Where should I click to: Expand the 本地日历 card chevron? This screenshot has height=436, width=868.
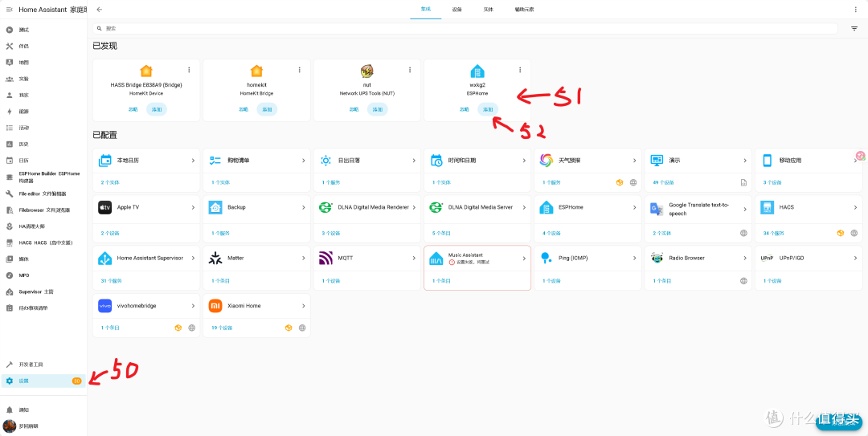193,161
